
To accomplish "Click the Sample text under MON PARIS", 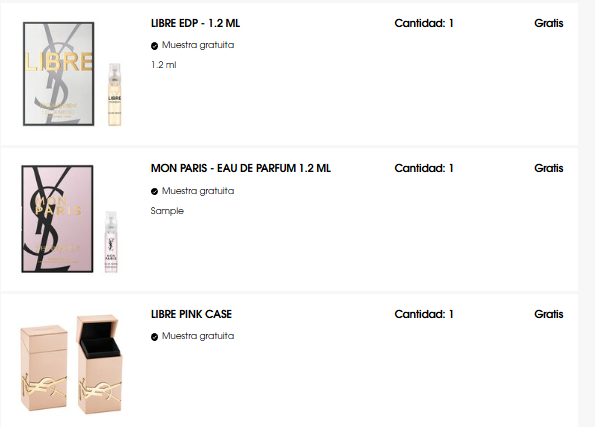I will [x=167, y=211].
